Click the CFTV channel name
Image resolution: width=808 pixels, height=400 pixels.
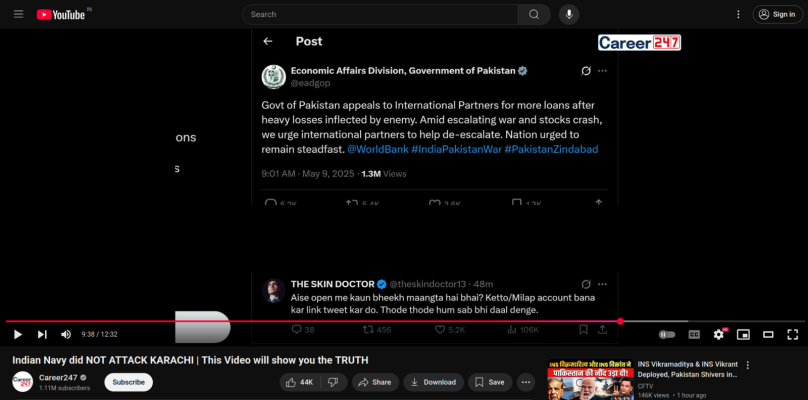(646, 386)
